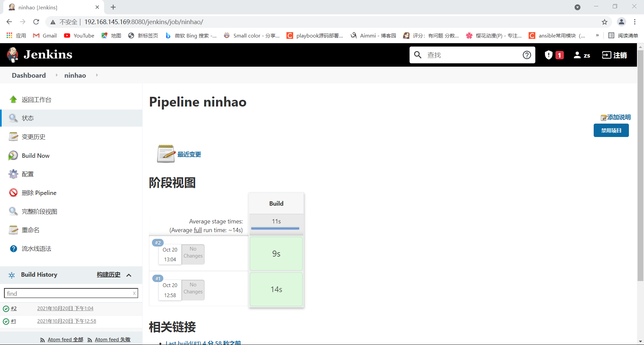644x345 pixels.
Task: Expand the Dashboard breadcrumb arrow
Action: (x=56, y=75)
